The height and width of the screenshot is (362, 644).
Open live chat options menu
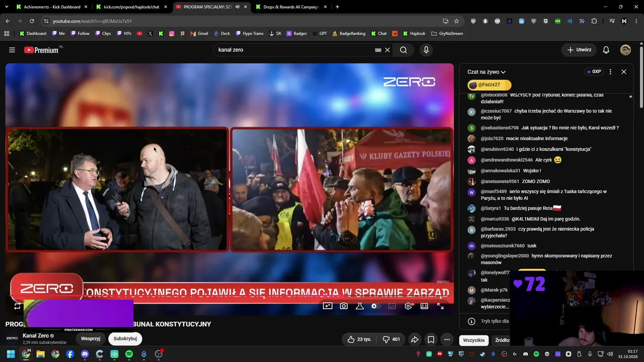click(x=610, y=72)
